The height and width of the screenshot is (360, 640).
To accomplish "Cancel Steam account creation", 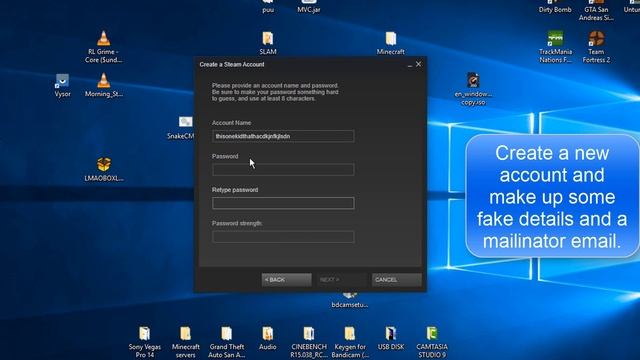I will coord(396,280).
